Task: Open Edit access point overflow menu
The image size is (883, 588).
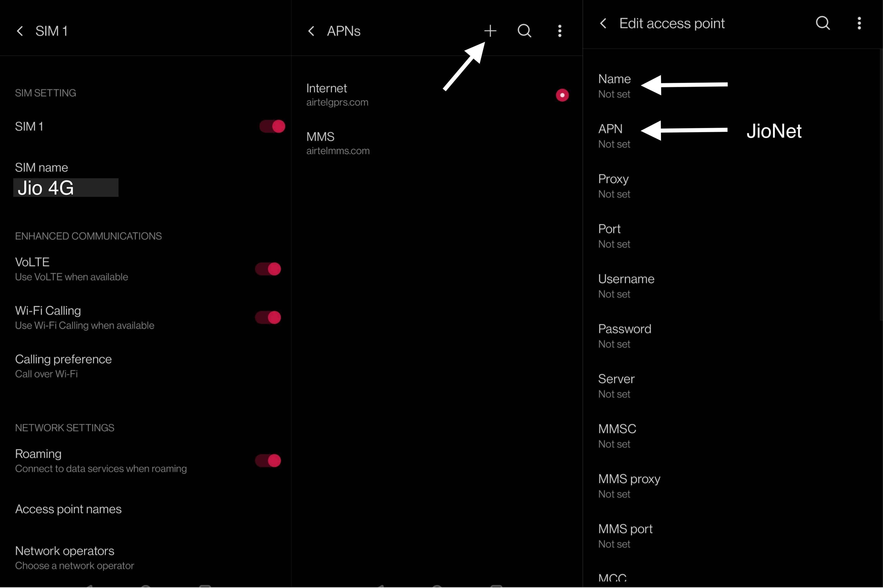Action: (859, 23)
